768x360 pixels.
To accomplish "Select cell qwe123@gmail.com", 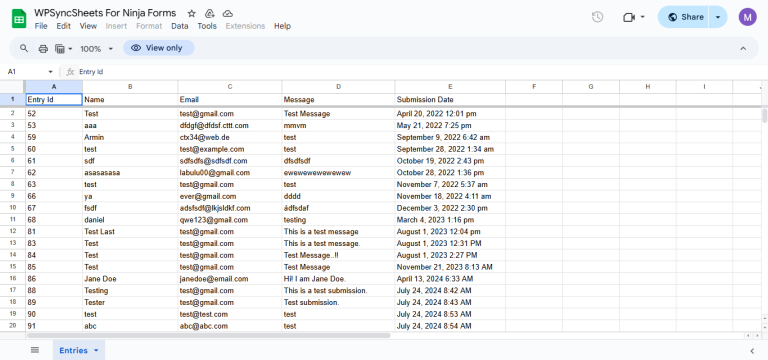I will coord(230,220).
